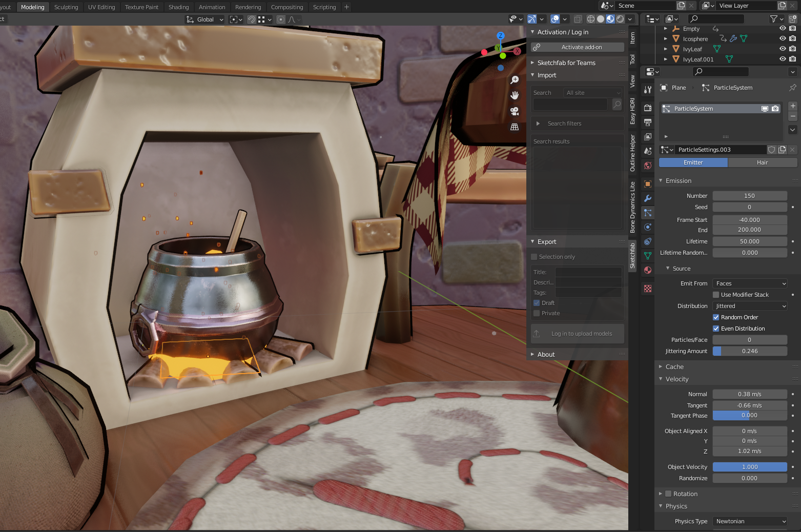The image size is (801, 532).
Task: Pin the properties editor context
Action: [793, 88]
